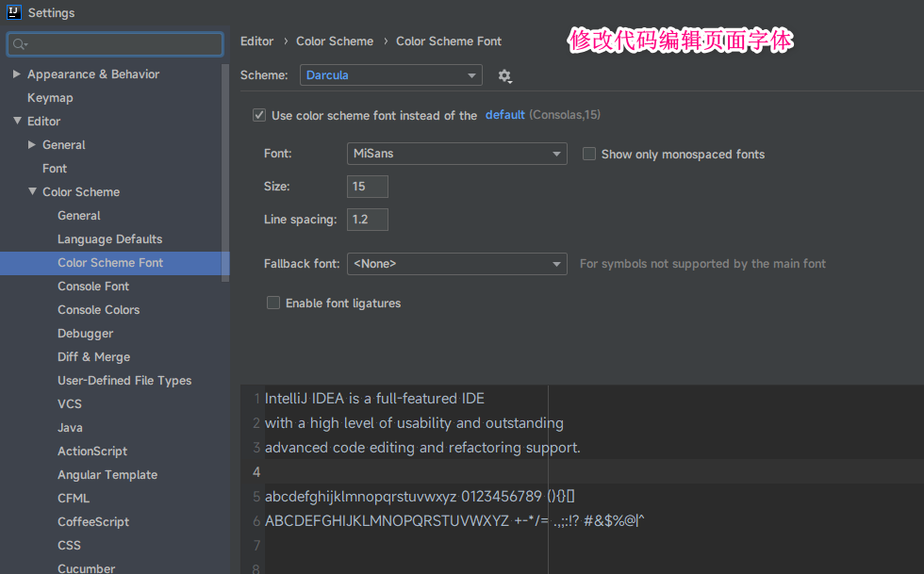Click the settings search field
The image size is (924, 574).
coord(115,44)
